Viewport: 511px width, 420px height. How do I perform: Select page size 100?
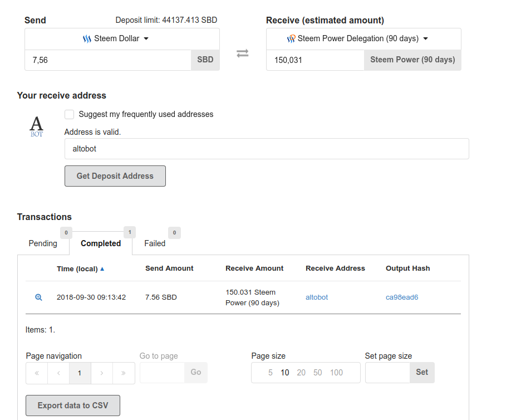[x=336, y=373]
